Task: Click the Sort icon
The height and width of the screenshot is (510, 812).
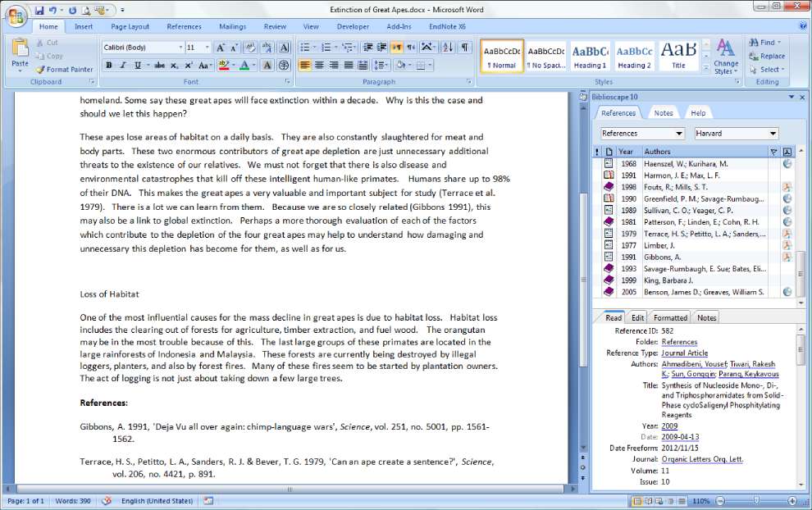Action: point(448,48)
